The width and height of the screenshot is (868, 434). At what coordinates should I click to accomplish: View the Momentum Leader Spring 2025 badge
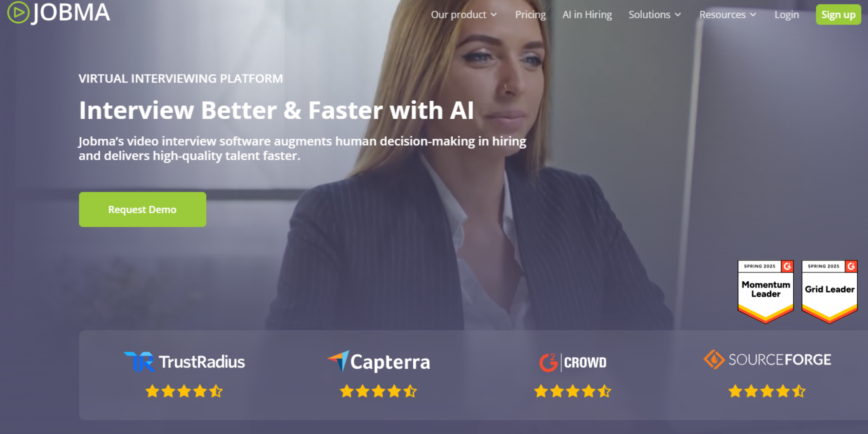[x=766, y=292]
